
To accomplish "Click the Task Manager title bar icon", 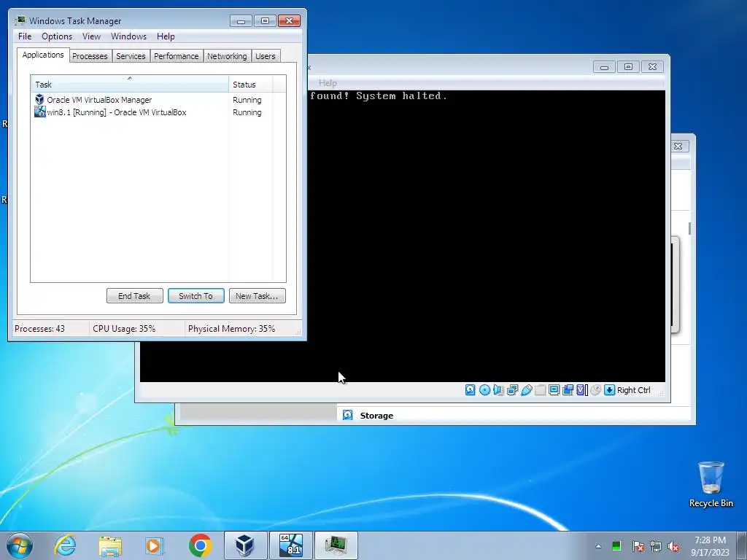I will pos(20,20).
